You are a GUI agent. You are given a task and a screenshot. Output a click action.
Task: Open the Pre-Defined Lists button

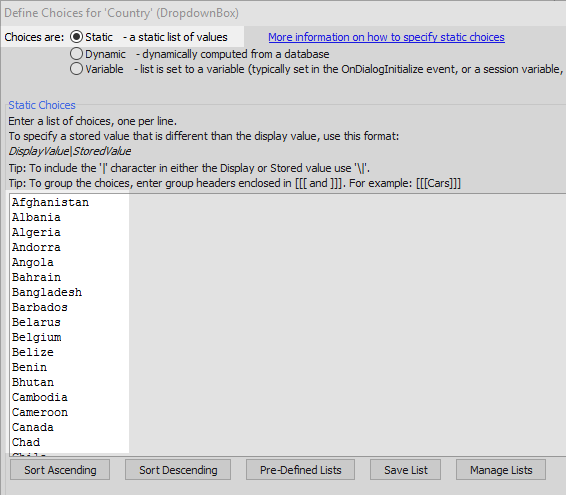point(300,470)
